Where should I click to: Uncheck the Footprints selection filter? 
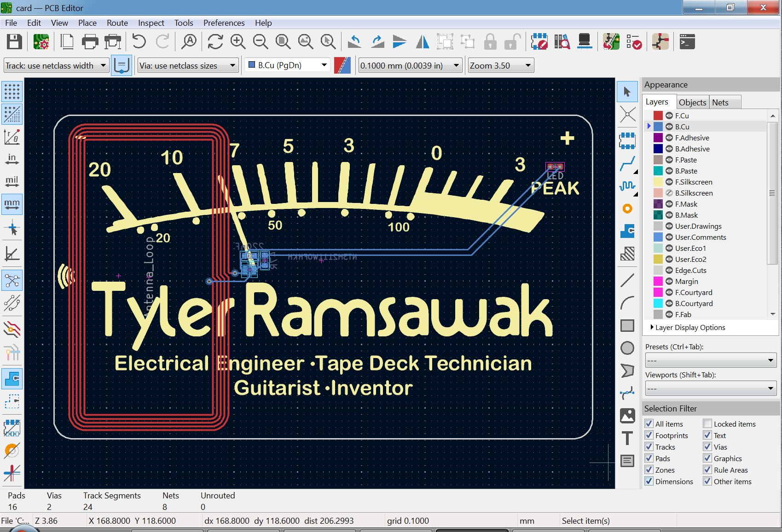coord(649,435)
